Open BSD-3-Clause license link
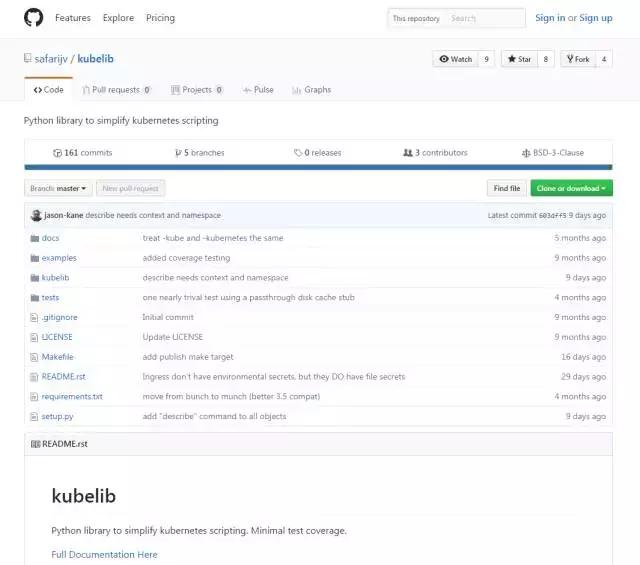The height and width of the screenshot is (565, 640). point(553,153)
